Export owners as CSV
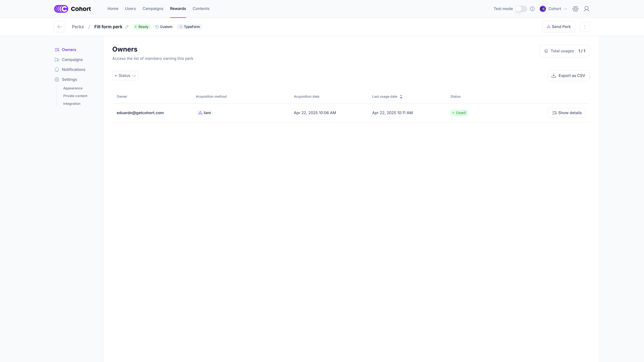This screenshot has height=362, width=644. (x=568, y=76)
